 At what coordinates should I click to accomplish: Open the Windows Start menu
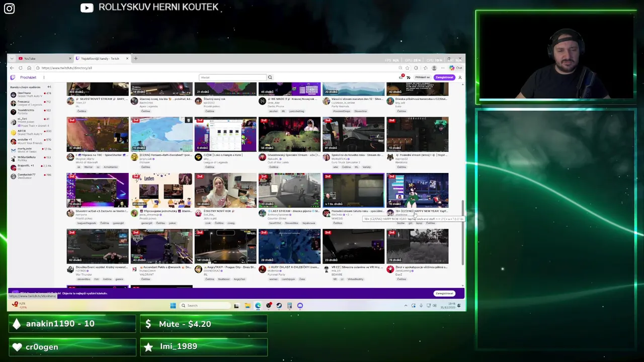click(173, 305)
